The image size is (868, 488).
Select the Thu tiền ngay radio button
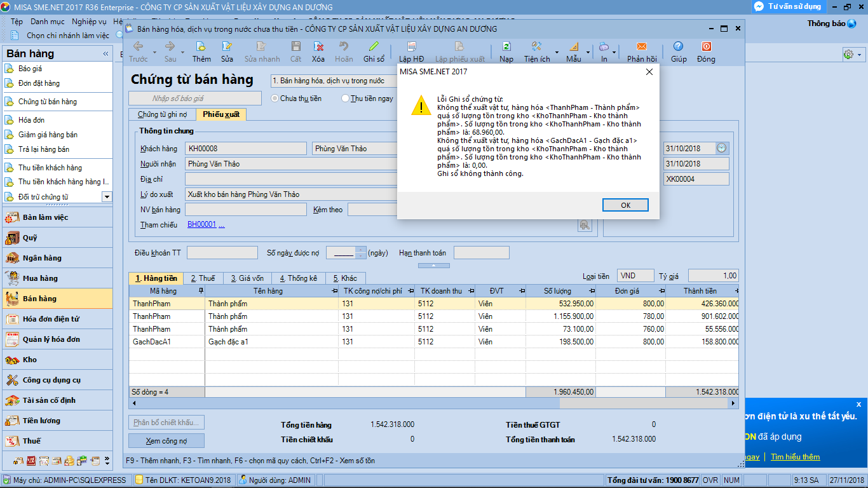pyautogui.click(x=346, y=98)
